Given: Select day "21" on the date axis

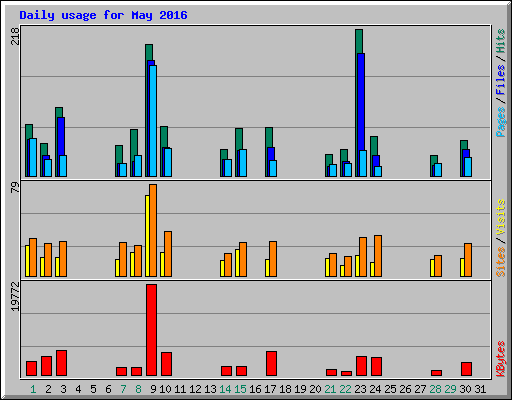Looking at the screenshot, I should pos(330,389).
